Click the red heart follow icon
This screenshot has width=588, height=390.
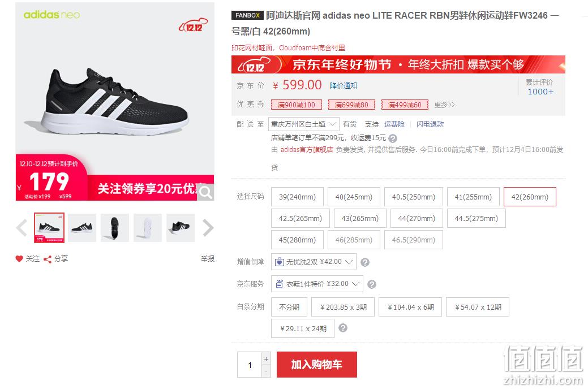point(19,259)
